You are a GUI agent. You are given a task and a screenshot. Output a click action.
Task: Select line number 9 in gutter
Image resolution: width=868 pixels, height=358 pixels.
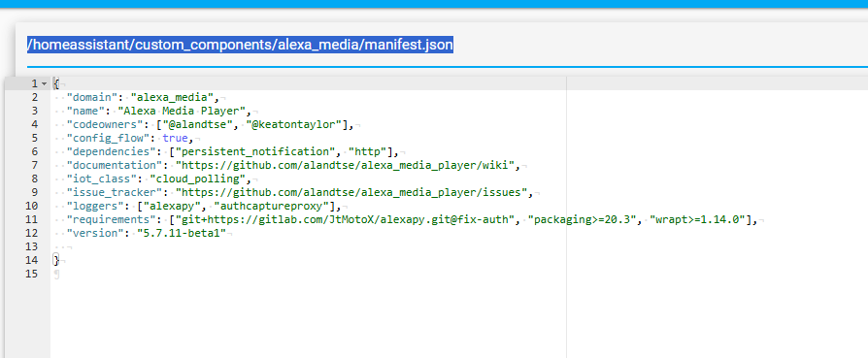tap(35, 192)
